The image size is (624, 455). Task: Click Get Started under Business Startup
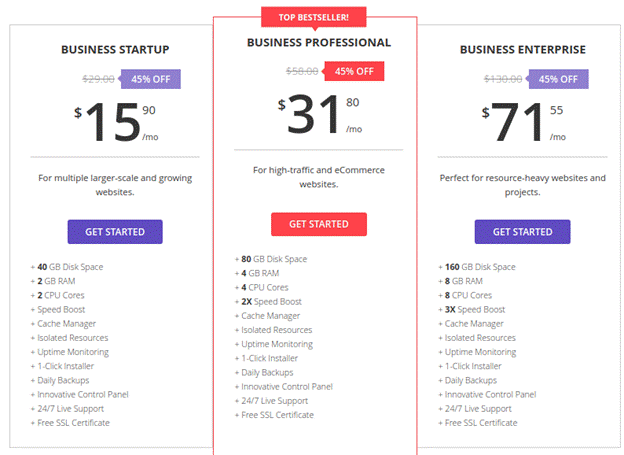pyautogui.click(x=115, y=232)
